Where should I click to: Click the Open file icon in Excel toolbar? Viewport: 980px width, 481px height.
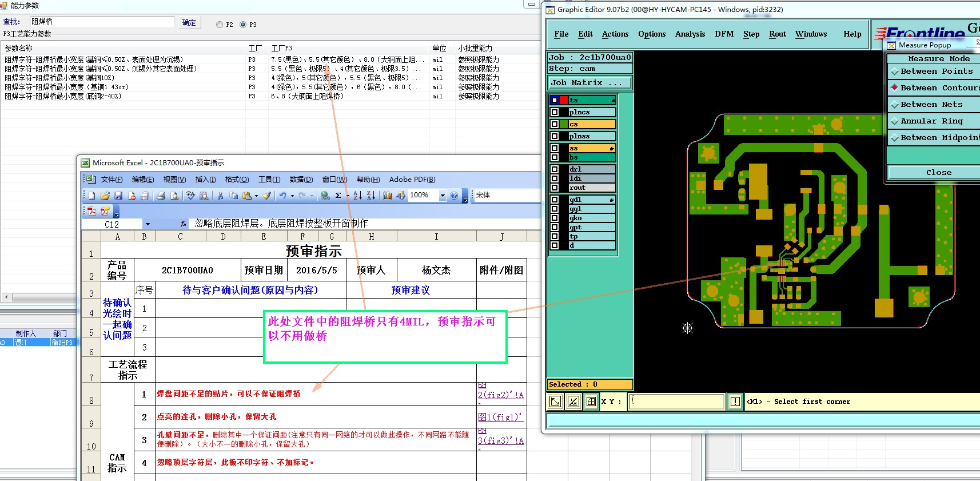[x=105, y=196]
